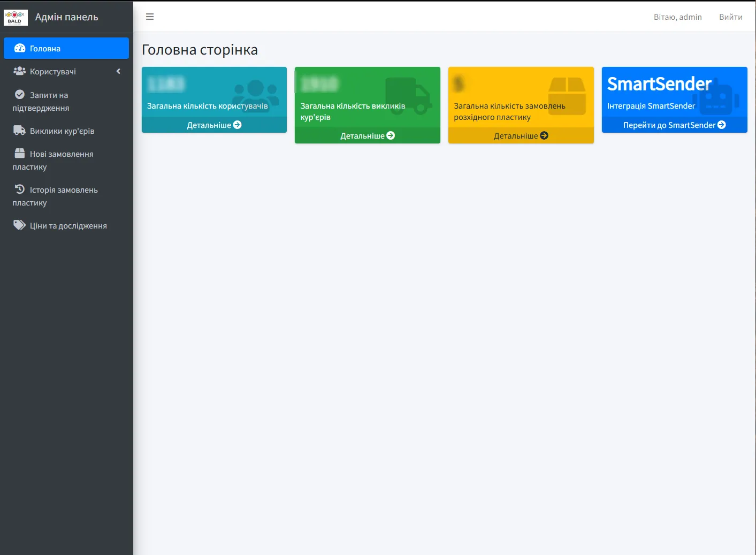Click the users group icon beside Користувачі
Viewport: 756px width, 555px height.
[20, 71]
